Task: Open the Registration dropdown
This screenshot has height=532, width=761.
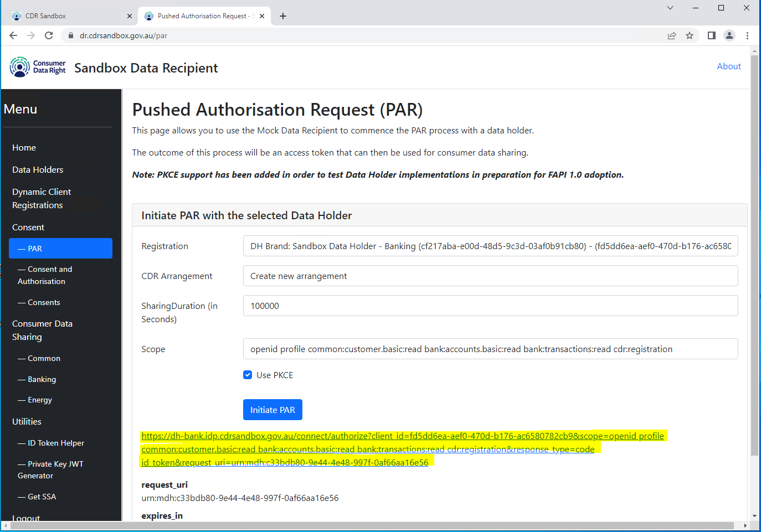Action: [490, 246]
